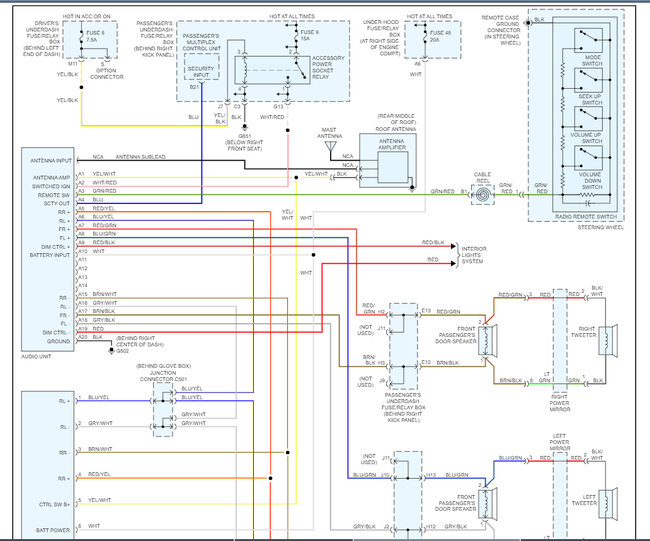Click the Fuse 9 15A fuse symbol
This screenshot has height=541, width=650.
pos(296,37)
